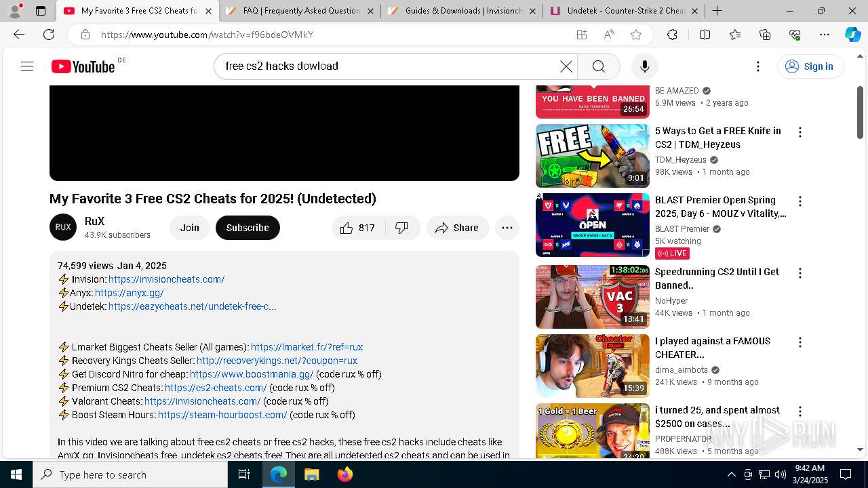Open options for 'FAMOUS CHEATER' video
The image size is (868, 488).
coord(800,342)
